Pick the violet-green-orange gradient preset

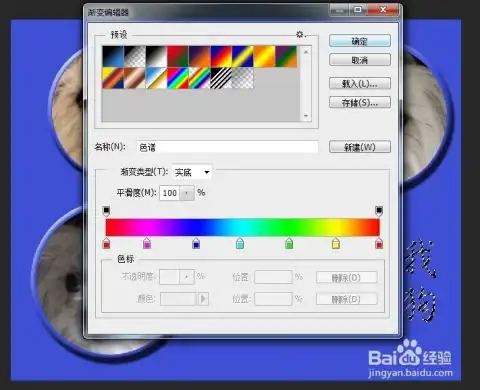[x=286, y=56]
